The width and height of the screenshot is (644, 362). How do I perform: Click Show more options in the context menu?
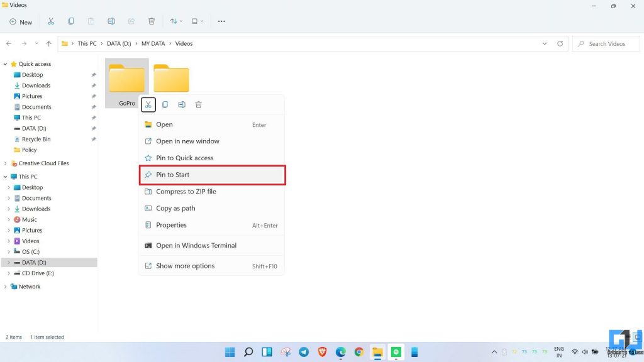186,266
